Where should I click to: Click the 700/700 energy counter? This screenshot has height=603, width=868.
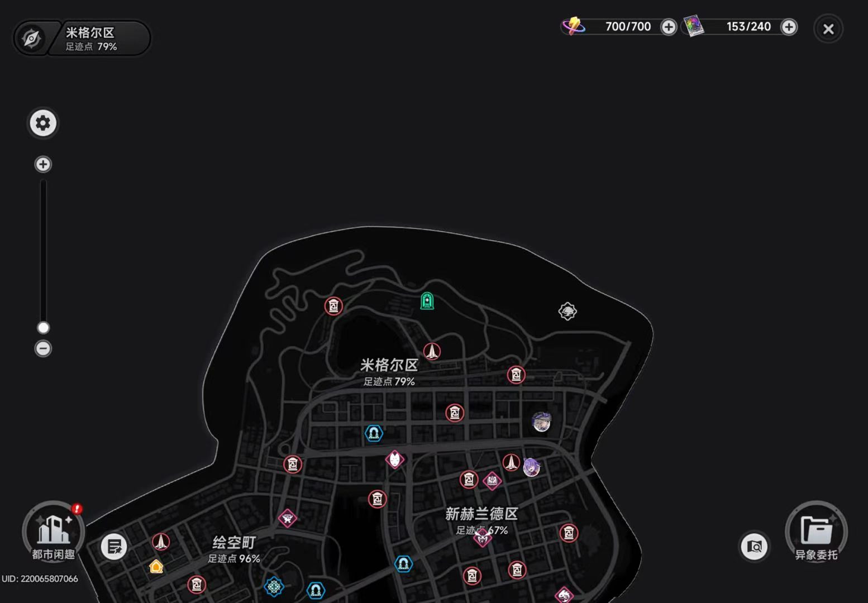(x=628, y=26)
